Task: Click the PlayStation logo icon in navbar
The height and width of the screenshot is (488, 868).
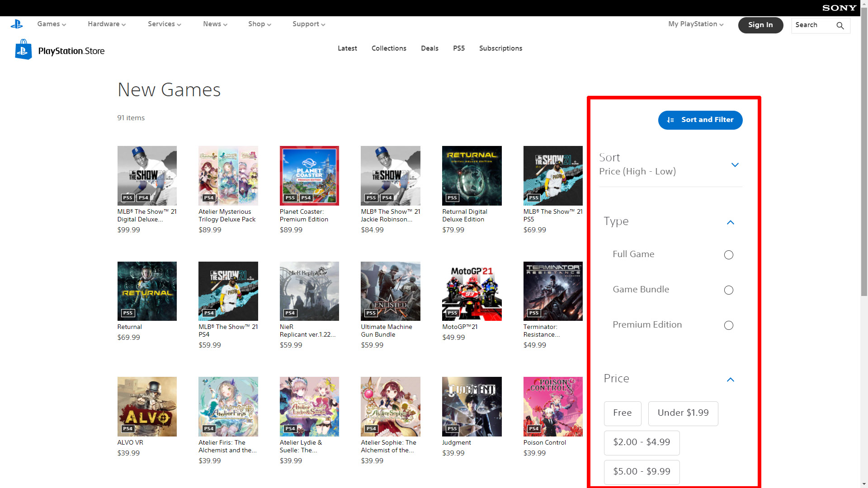Action: point(17,24)
